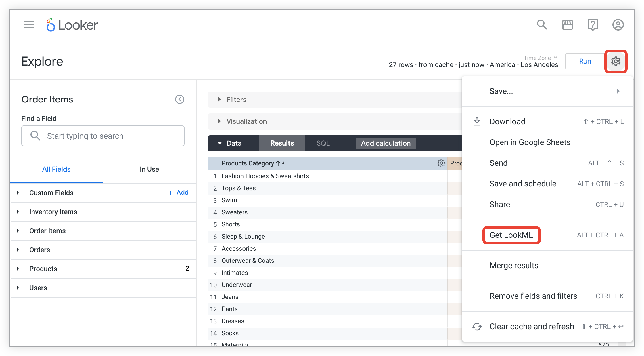Click Add calculation button
The height and width of the screenshot is (356, 644).
386,143
